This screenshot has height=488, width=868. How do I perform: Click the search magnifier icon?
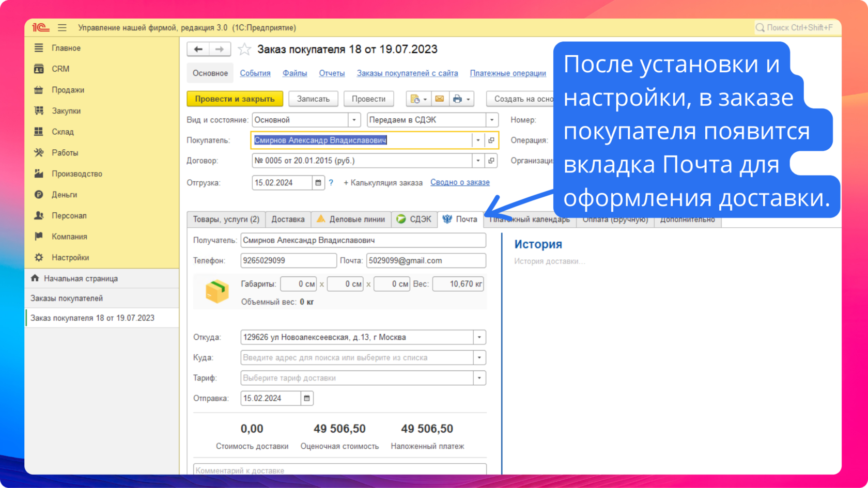pyautogui.click(x=760, y=28)
